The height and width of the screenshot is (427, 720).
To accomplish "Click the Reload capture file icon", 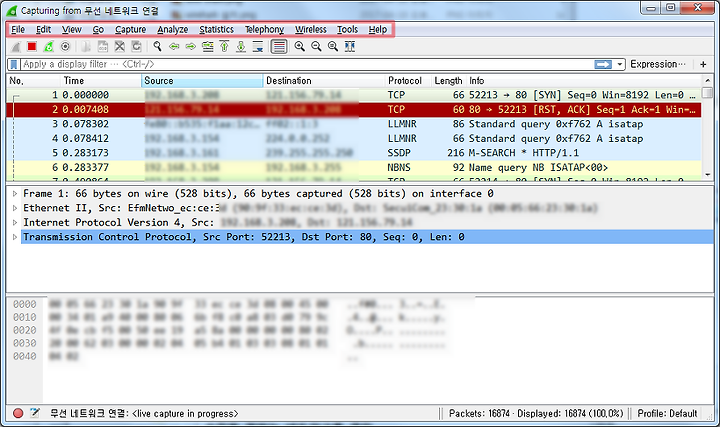I will [x=136, y=46].
